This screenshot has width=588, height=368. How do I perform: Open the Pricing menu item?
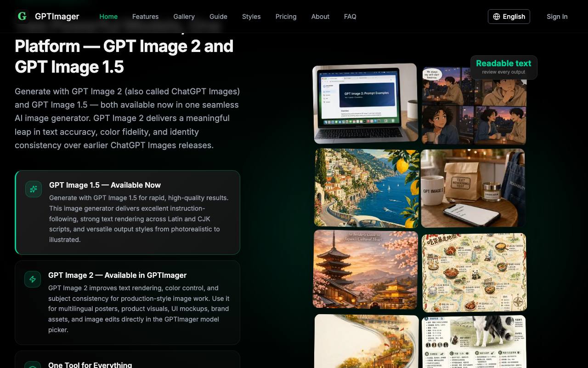tap(286, 17)
